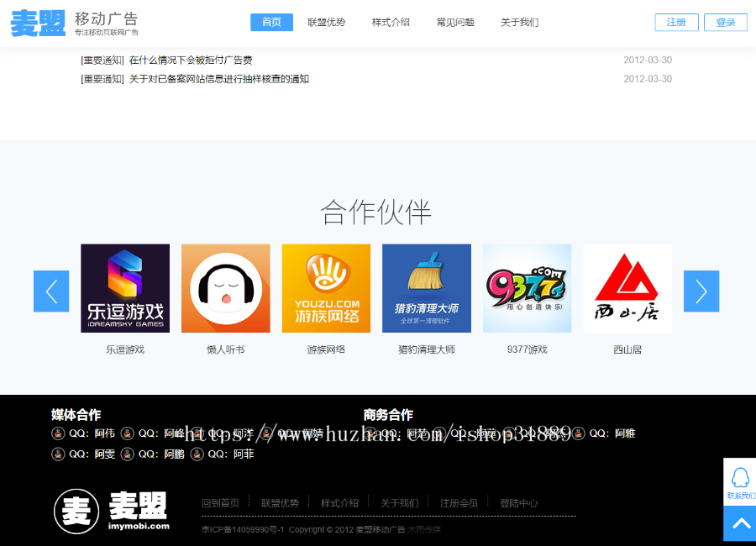Click the 合作伙伴 section title

click(x=376, y=213)
